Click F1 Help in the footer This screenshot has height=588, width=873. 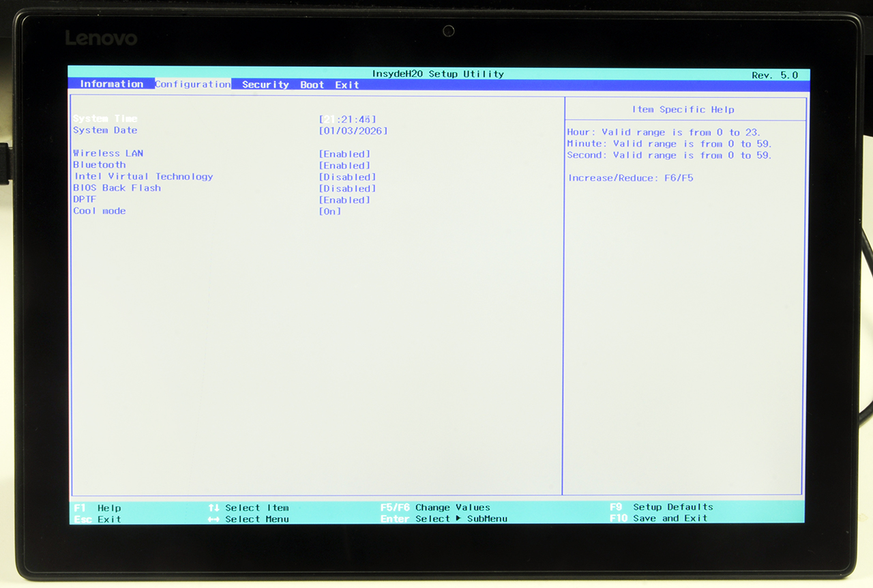point(97,508)
